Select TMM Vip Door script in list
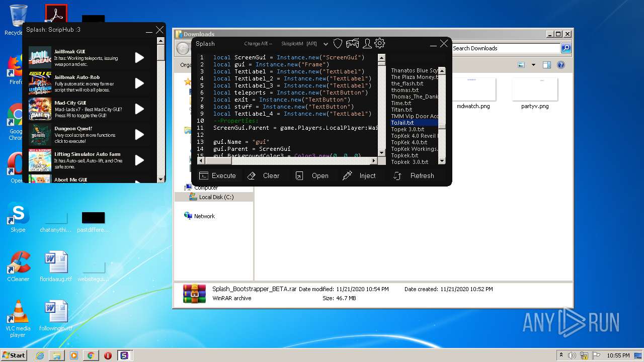The height and width of the screenshot is (362, 644). (414, 116)
